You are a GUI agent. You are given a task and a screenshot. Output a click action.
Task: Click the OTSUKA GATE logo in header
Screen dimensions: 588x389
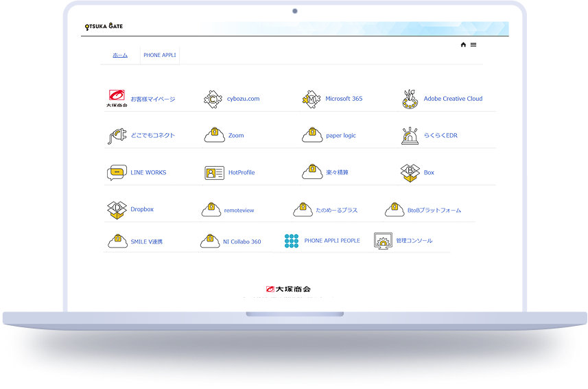[104, 27]
